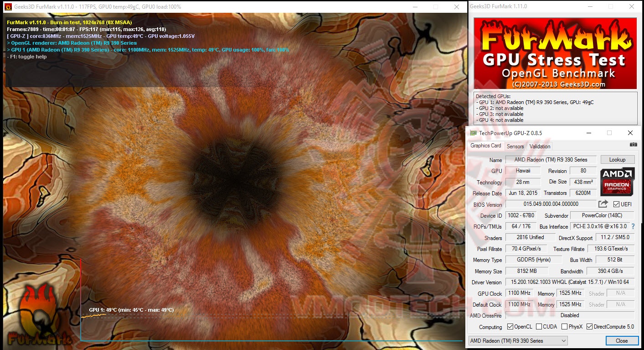The height and width of the screenshot is (350, 644).
Task: Click the 'OpenGL renderer' overlay line
Action: coord(72,43)
